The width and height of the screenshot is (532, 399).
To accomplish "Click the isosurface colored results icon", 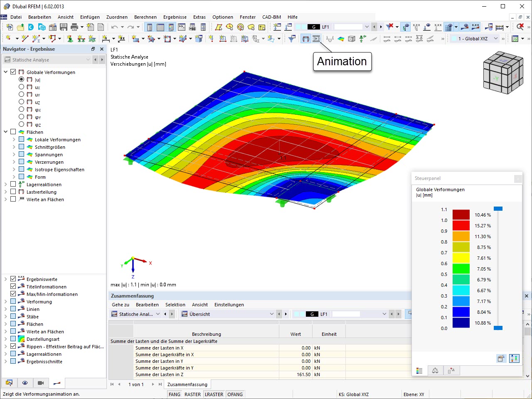I will [x=341, y=39].
